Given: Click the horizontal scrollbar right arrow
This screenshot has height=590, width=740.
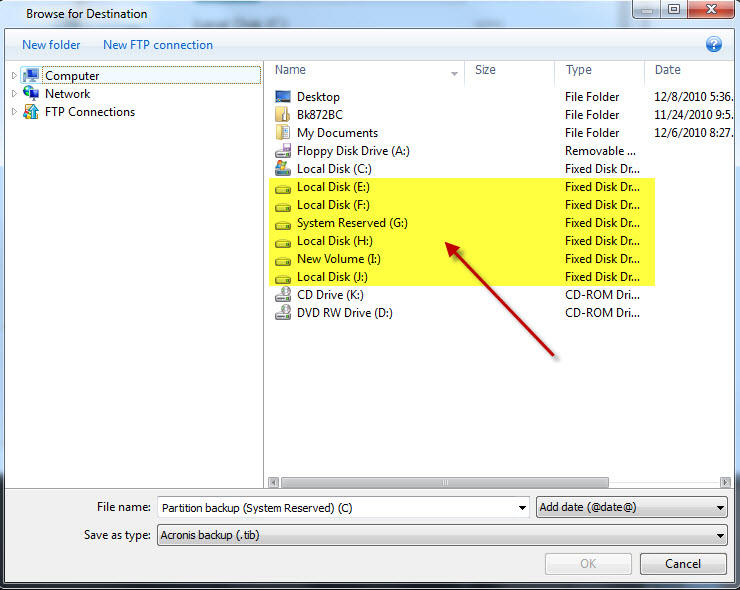Looking at the screenshot, I should (x=725, y=482).
